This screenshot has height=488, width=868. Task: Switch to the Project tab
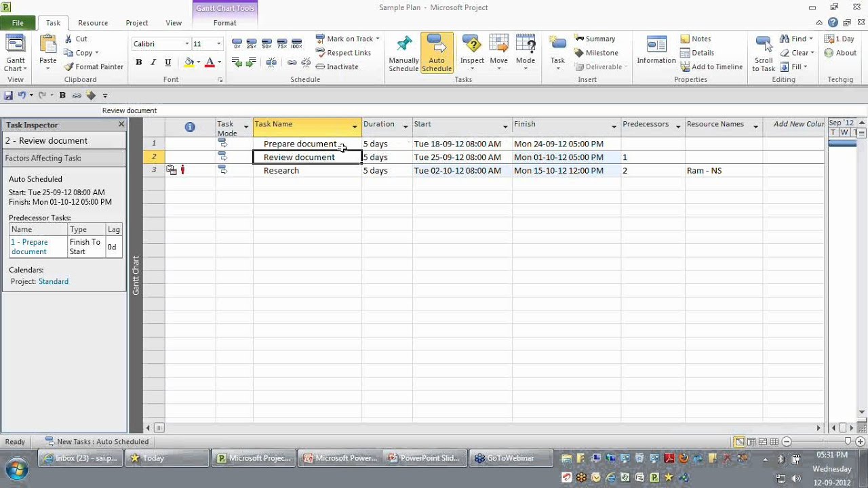tap(137, 23)
